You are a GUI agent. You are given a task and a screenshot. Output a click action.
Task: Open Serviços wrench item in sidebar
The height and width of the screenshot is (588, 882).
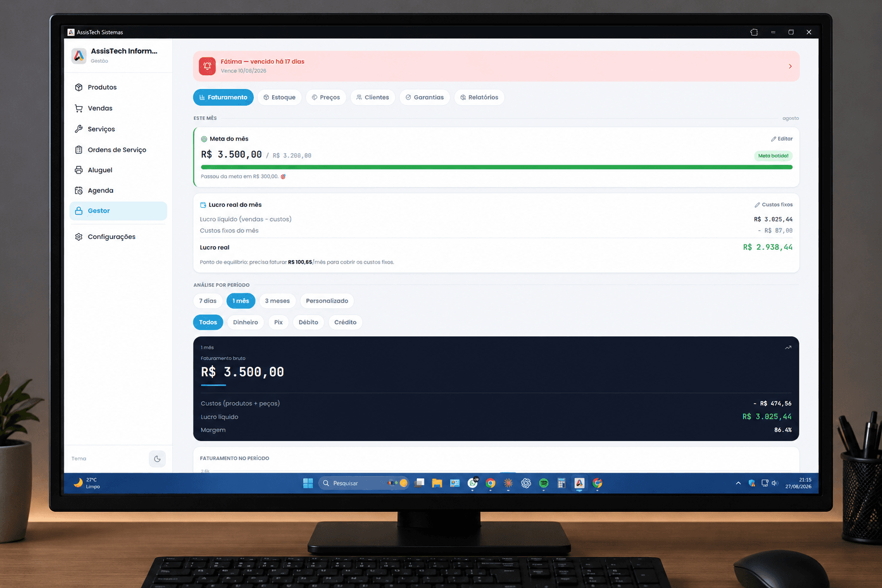[118, 129]
